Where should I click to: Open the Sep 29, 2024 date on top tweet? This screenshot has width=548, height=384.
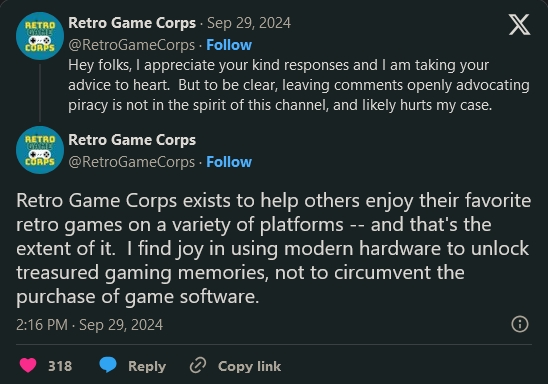249,23
